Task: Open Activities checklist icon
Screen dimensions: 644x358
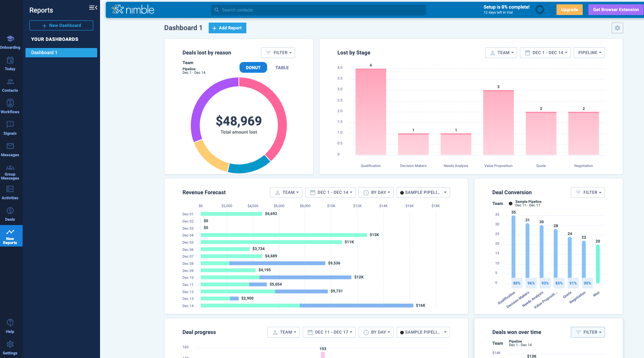Action: (x=10, y=189)
